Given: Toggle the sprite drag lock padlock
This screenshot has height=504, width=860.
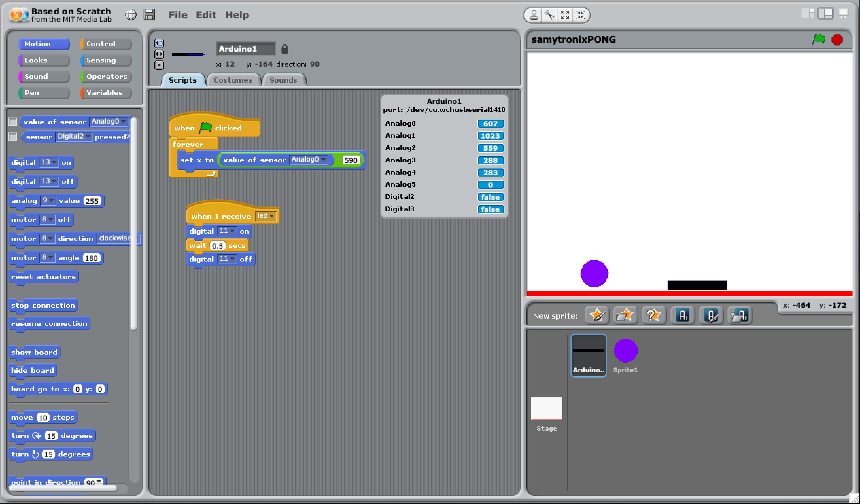Looking at the screenshot, I should [x=285, y=49].
